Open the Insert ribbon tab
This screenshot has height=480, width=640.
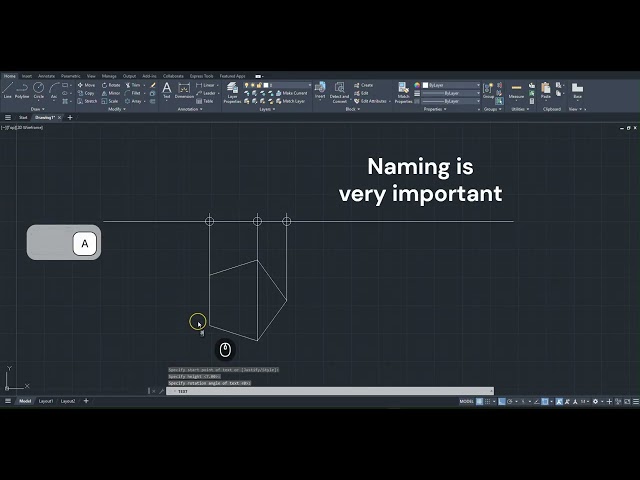coord(27,76)
